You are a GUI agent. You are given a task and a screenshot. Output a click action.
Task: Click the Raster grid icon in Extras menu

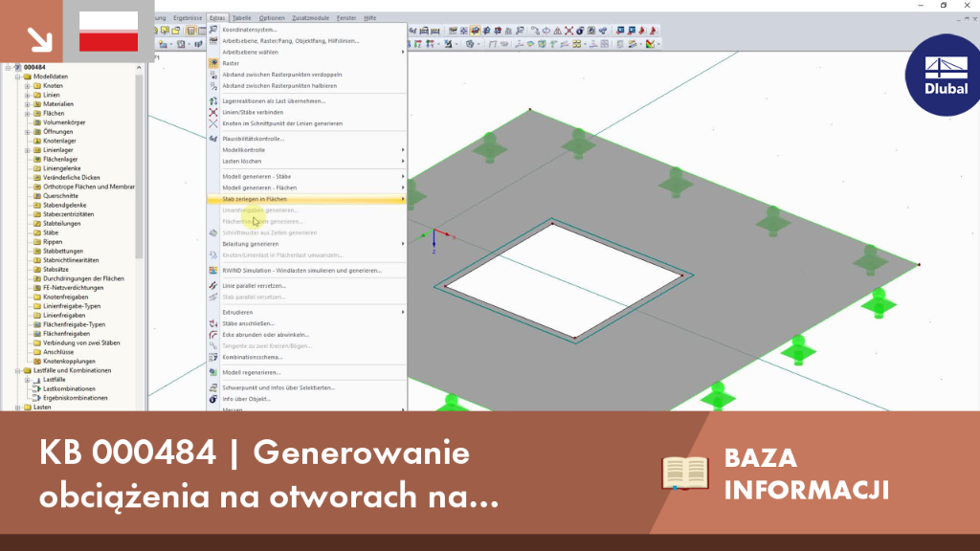point(213,63)
